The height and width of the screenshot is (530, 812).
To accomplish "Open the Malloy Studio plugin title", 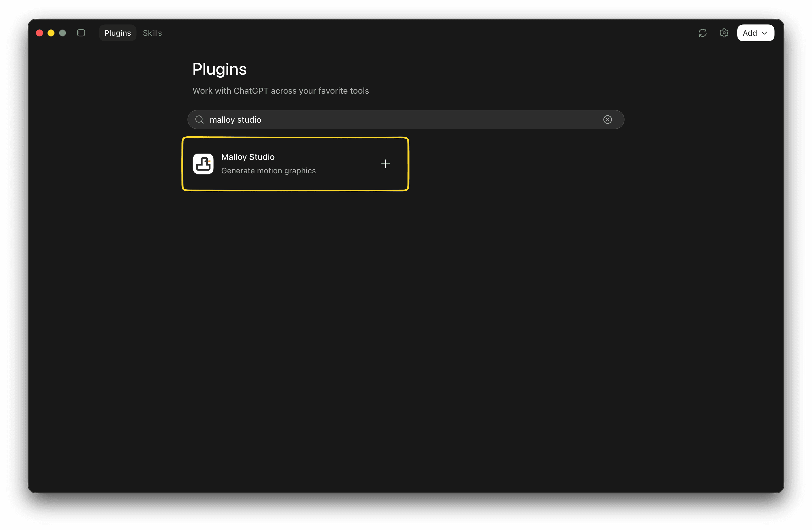I will (248, 157).
